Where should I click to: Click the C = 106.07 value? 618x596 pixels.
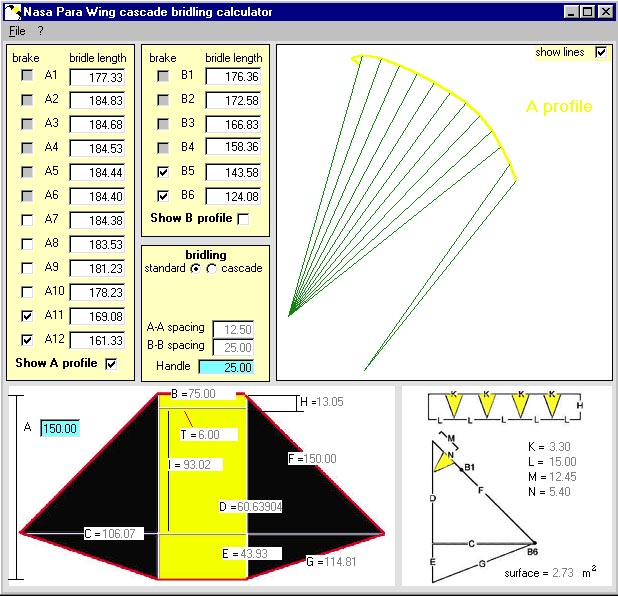119,533
